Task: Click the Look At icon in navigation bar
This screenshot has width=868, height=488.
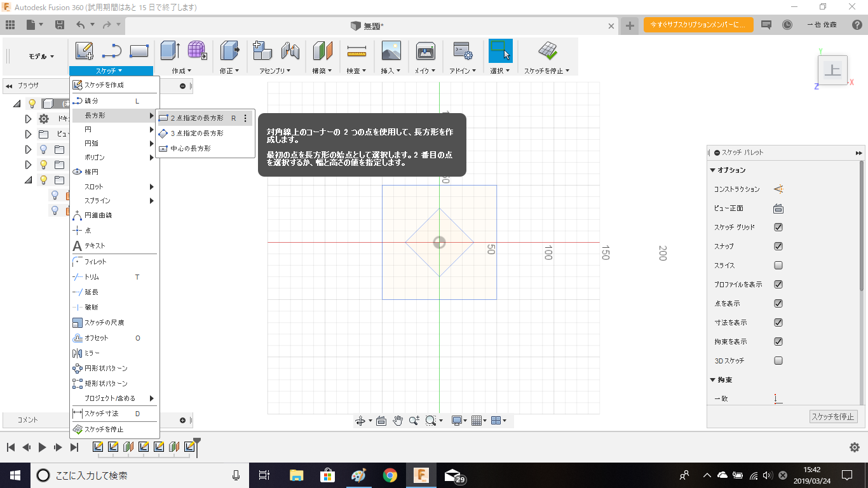Action: click(381, 421)
